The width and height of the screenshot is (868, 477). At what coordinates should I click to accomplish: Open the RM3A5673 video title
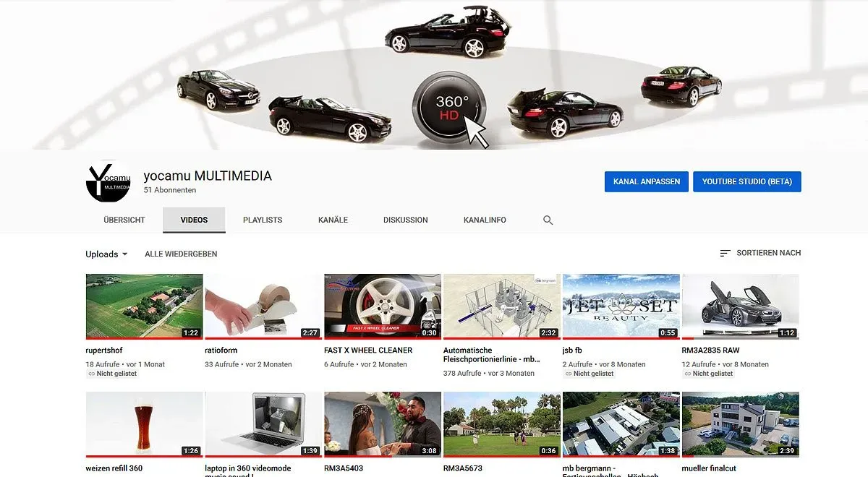click(462, 468)
